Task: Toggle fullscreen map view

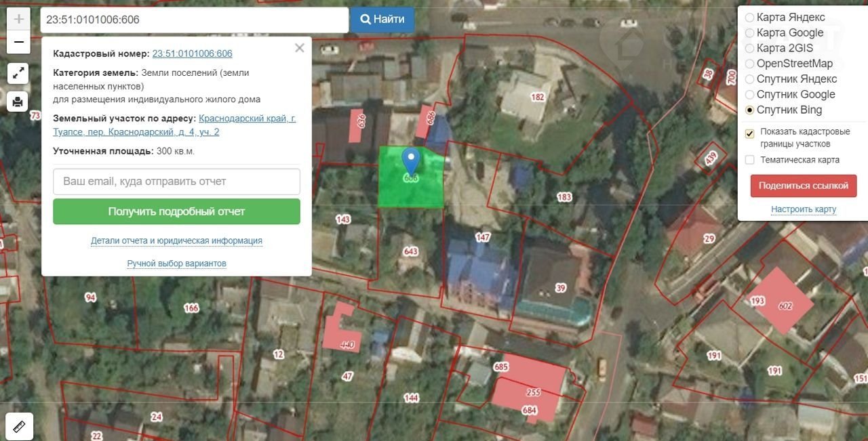Action: tap(18, 73)
